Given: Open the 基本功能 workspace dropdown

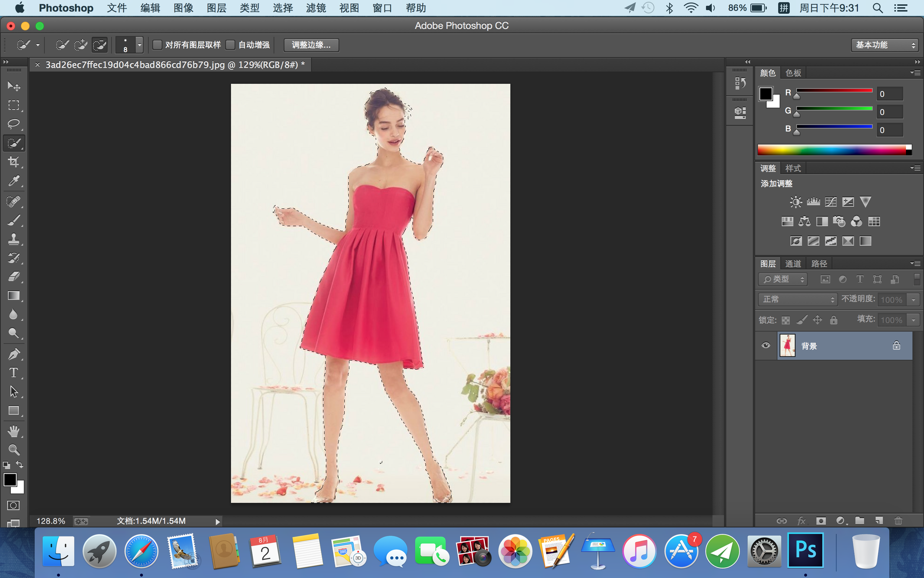Looking at the screenshot, I should [884, 45].
